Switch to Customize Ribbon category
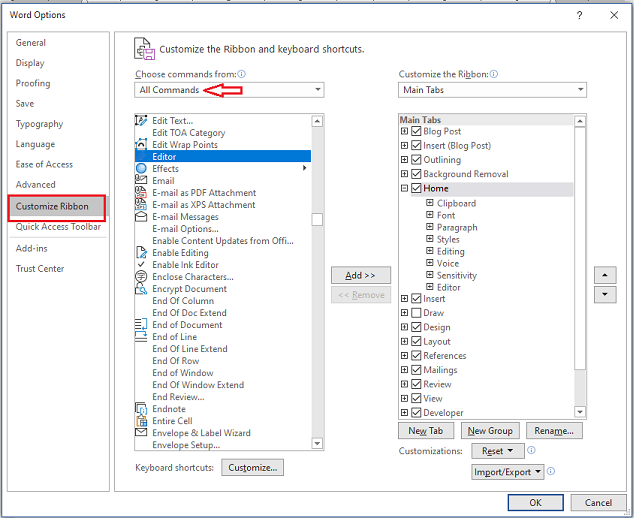This screenshot has width=636, height=518. click(x=57, y=206)
